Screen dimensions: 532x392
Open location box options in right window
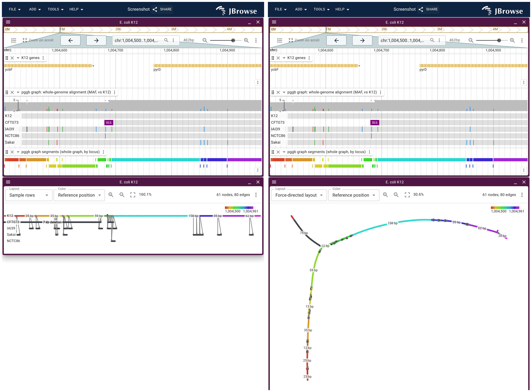[439, 40]
